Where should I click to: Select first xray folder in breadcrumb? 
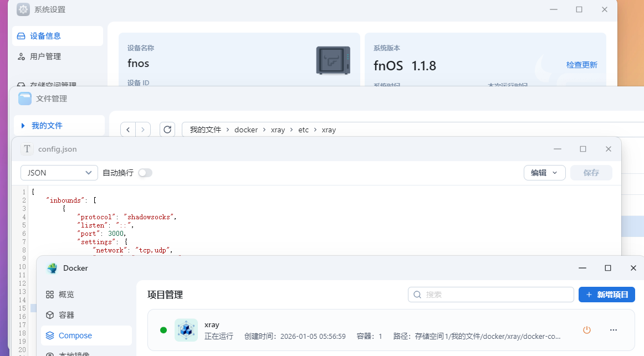point(278,130)
